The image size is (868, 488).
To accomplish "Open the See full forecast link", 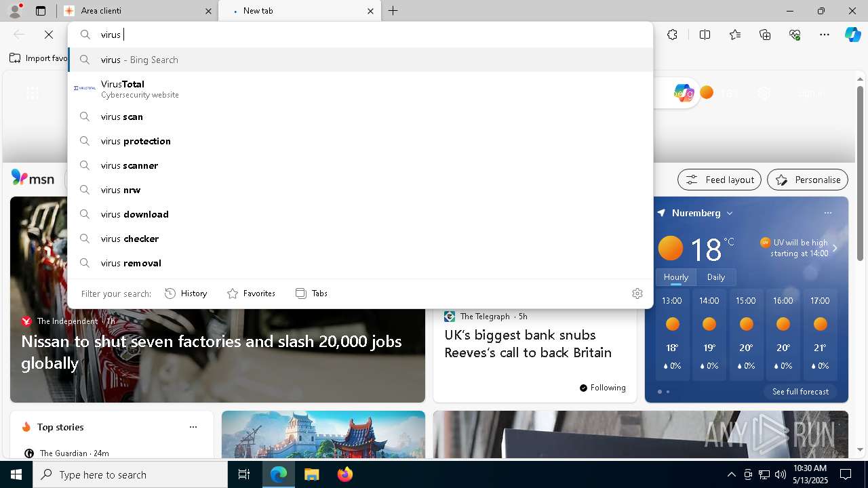I will [x=800, y=392].
